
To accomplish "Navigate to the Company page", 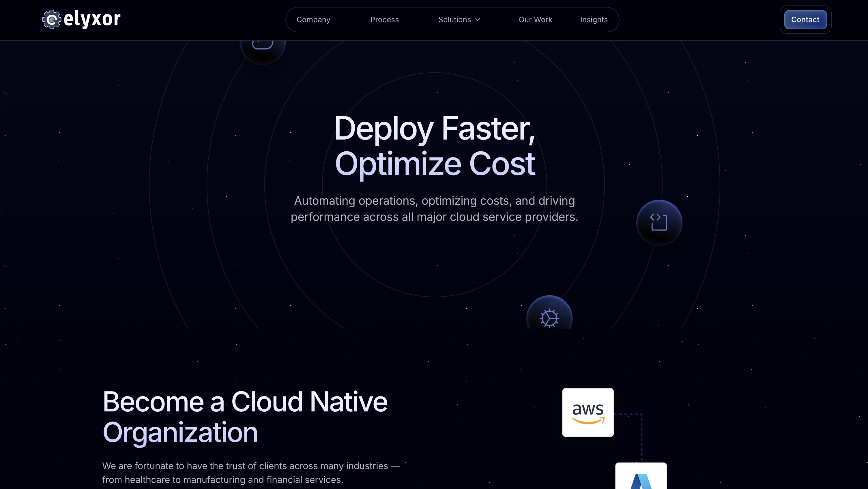I will click(313, 20).
